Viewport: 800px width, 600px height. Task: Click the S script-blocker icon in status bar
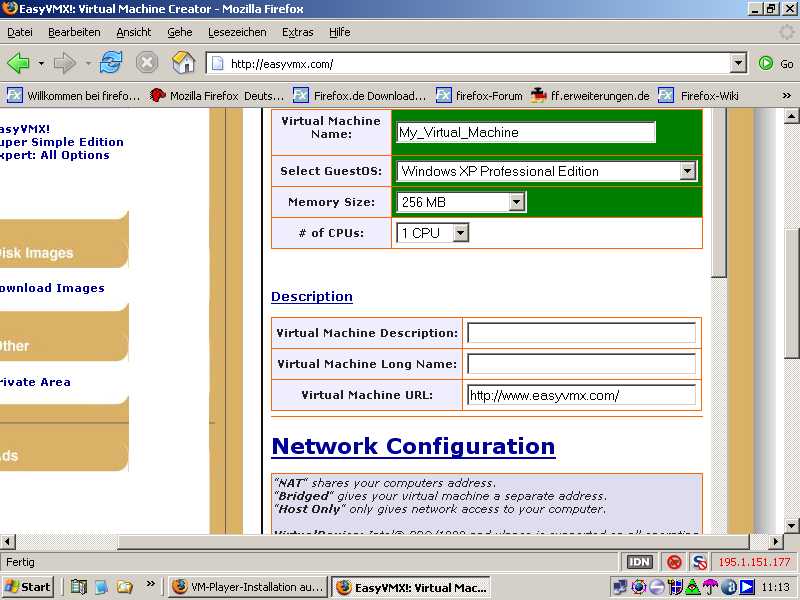[699, 562]
